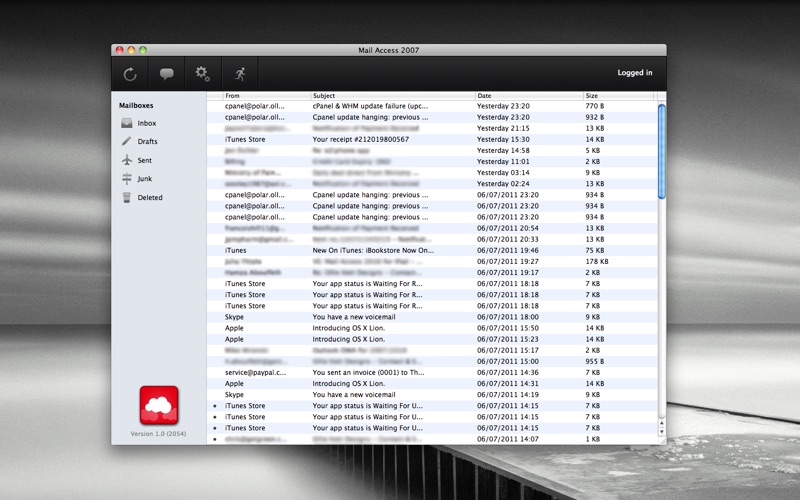Click the blue vertical scrollbar thumb
This screenshot has height=500, width=800.
coord(662,152)
